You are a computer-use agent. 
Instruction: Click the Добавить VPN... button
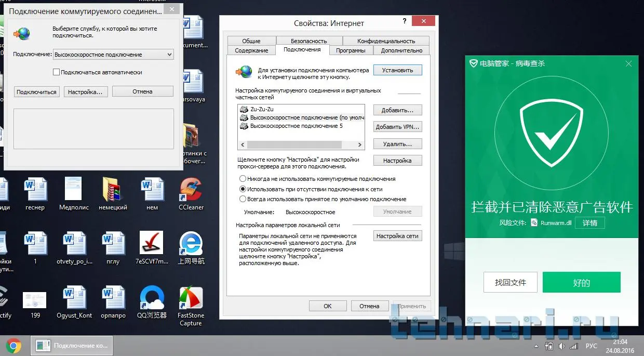pos(397,127)
